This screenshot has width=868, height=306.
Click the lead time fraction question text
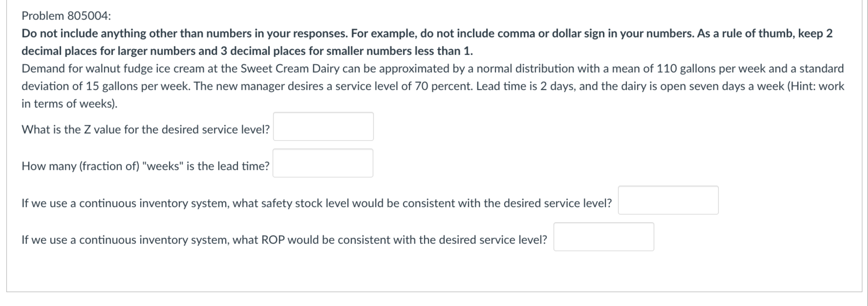(x=145, y=166)
